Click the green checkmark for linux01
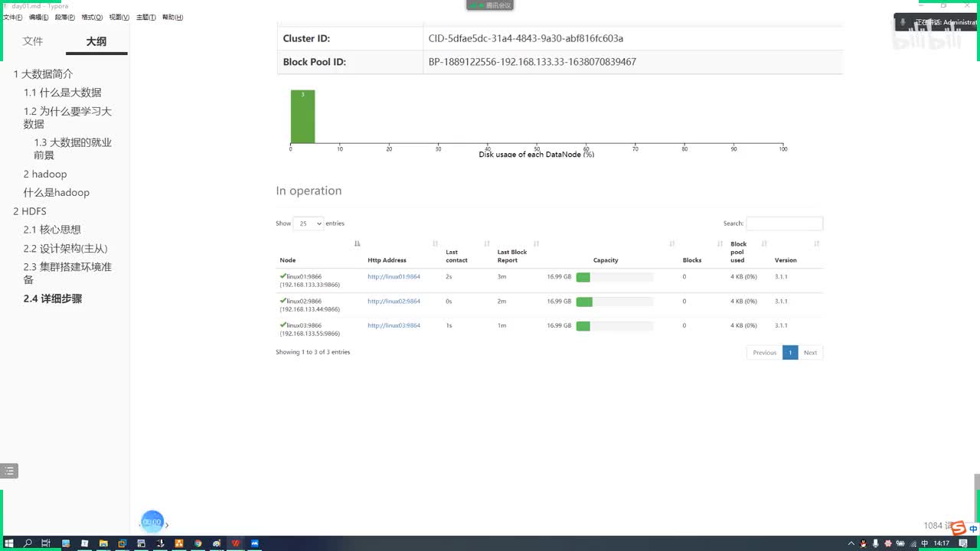 tap(283, 276)
